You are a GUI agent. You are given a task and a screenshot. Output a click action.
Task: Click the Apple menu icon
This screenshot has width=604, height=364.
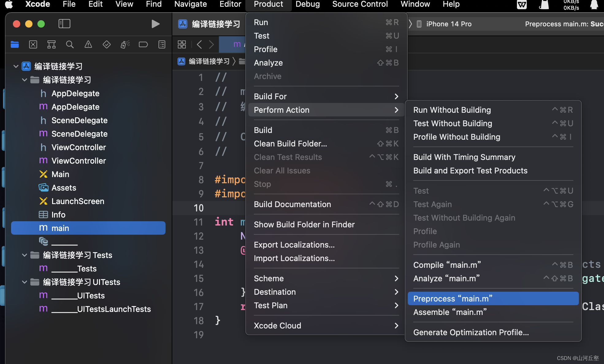[x=9, y=4]
